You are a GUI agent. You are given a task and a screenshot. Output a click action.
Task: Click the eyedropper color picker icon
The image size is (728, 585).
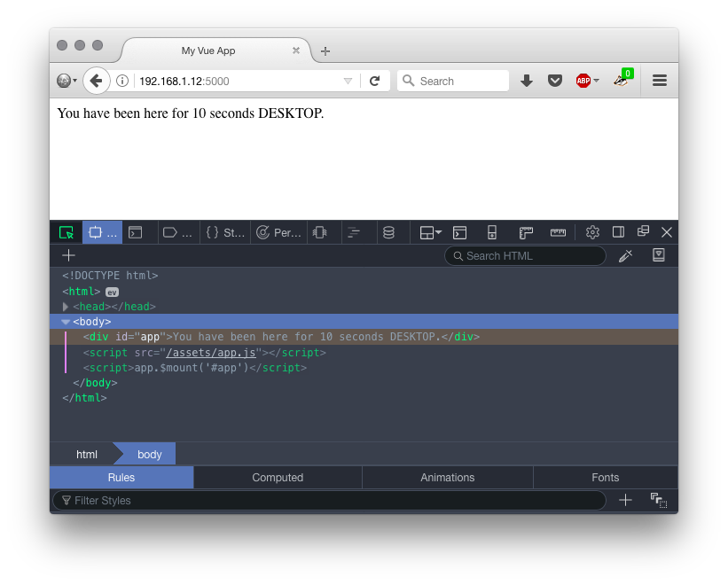625,256
